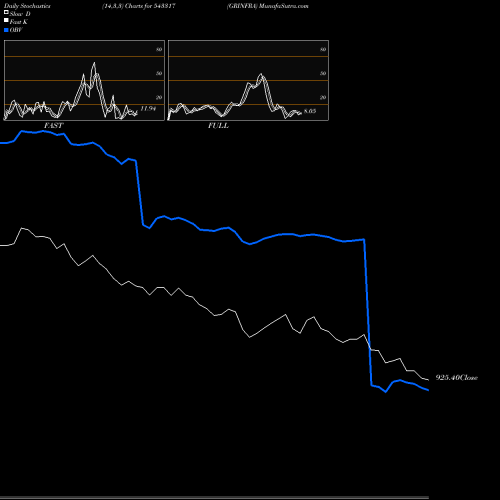Screen dimensions: 500x500
Task: Click the 925.40Close price label
Action: point(457,378)
